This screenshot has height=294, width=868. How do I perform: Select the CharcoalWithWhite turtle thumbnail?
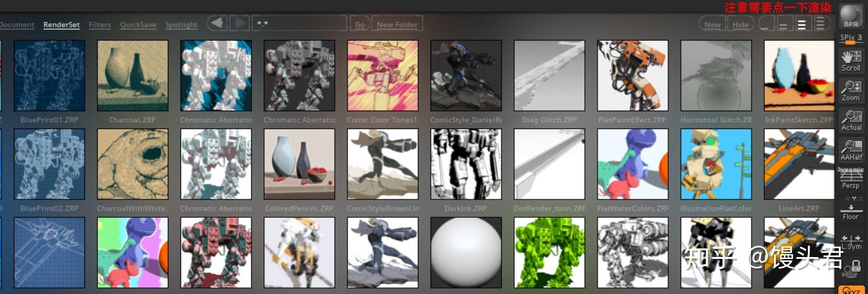(x=133, y=164)
